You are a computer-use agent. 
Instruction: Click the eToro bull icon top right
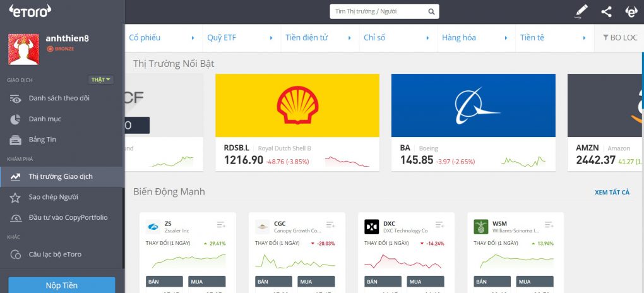[x=631, y=11]
